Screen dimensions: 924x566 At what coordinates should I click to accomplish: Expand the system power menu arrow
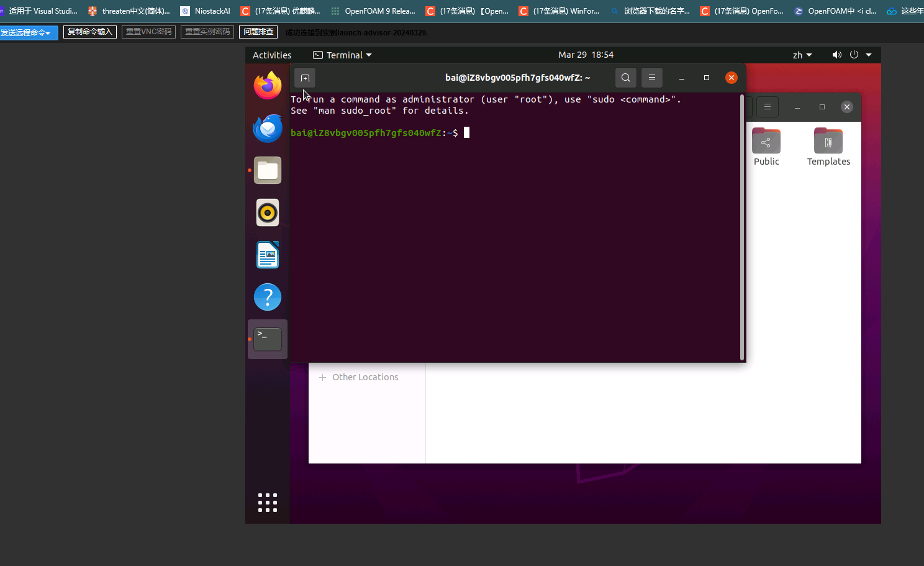coord(869,55)
